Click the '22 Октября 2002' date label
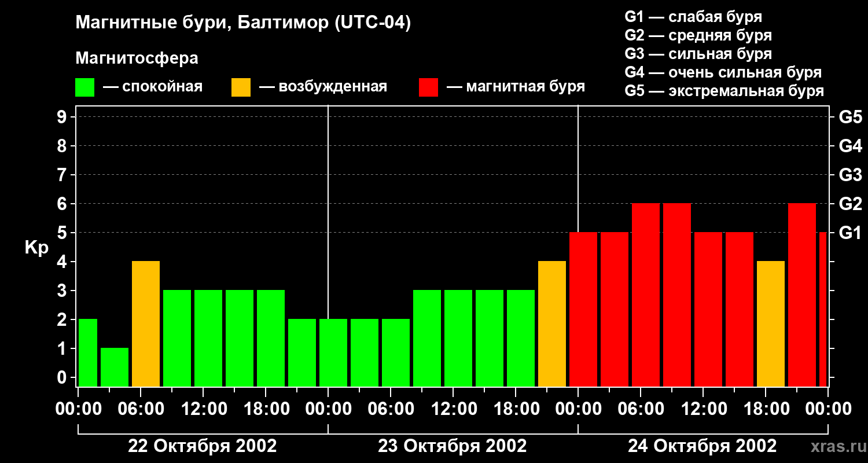The image size is (868, 463). click(x=202, y=446)
